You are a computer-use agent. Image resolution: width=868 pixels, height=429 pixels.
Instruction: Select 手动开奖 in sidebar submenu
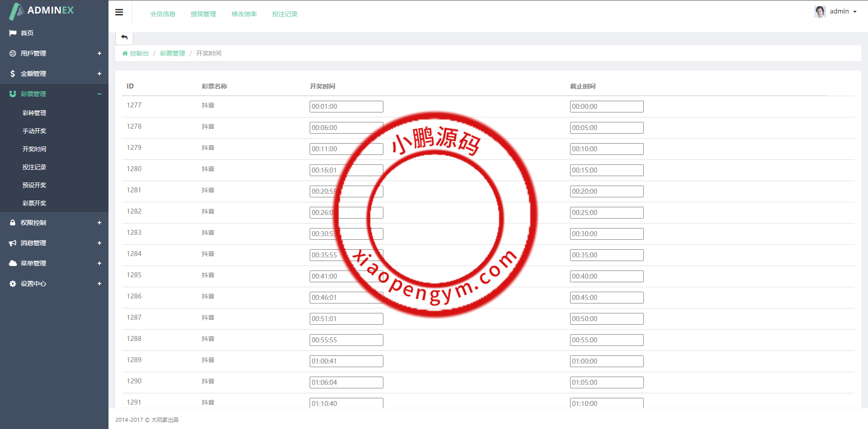pos(34,131)
